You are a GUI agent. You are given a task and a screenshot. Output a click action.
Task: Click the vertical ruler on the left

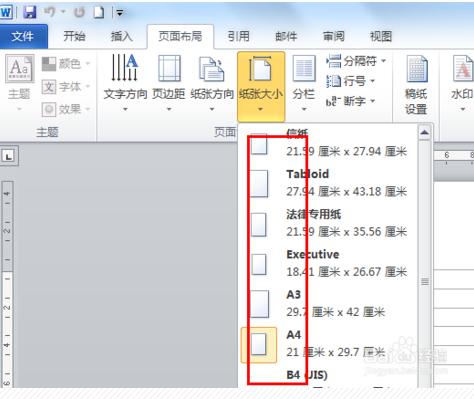pyautogui.click(x=7, y=283)
